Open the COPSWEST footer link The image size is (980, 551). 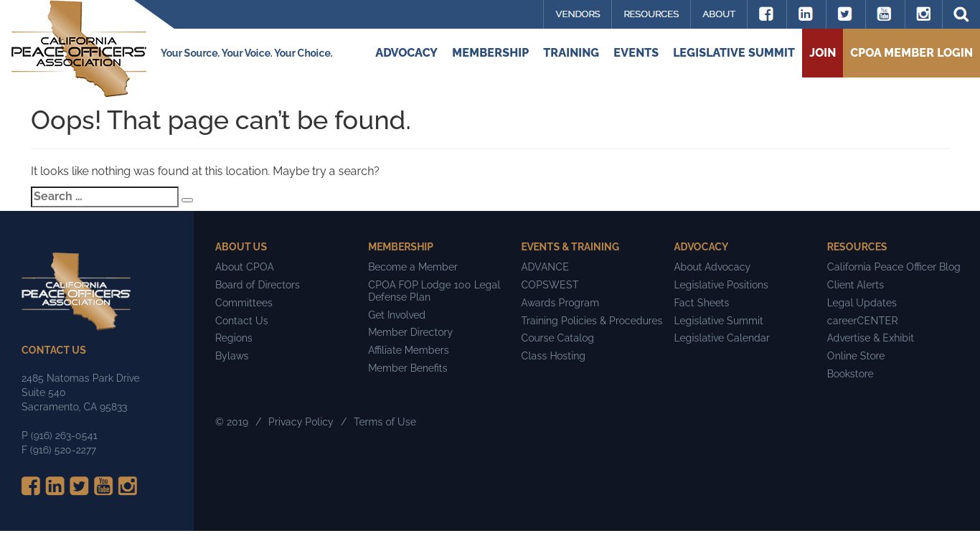[x=550, y=285]
